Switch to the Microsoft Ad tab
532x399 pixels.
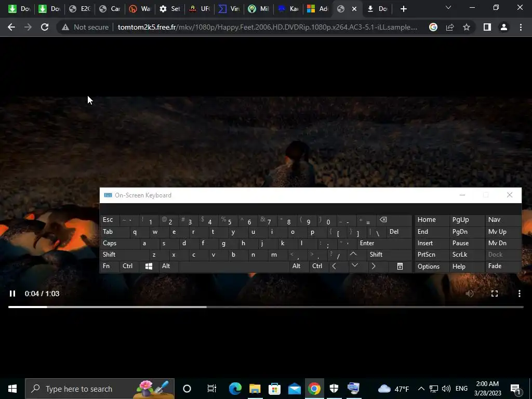(x=318, y=9)
